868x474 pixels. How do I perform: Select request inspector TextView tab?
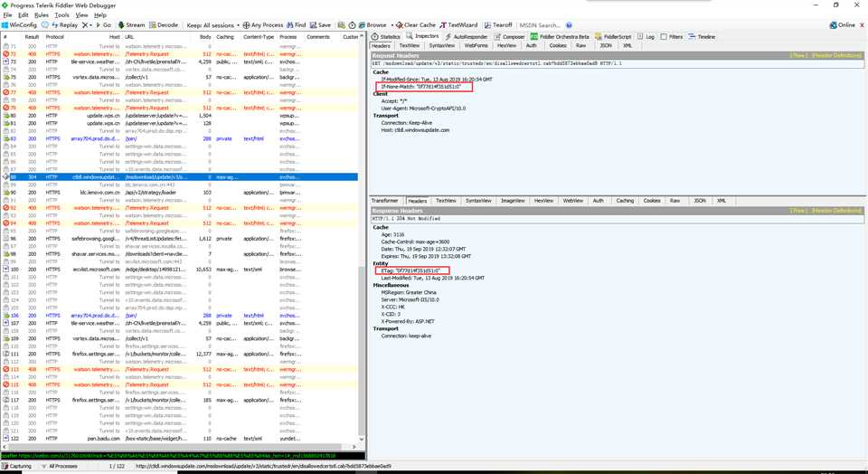pos(409,45)
